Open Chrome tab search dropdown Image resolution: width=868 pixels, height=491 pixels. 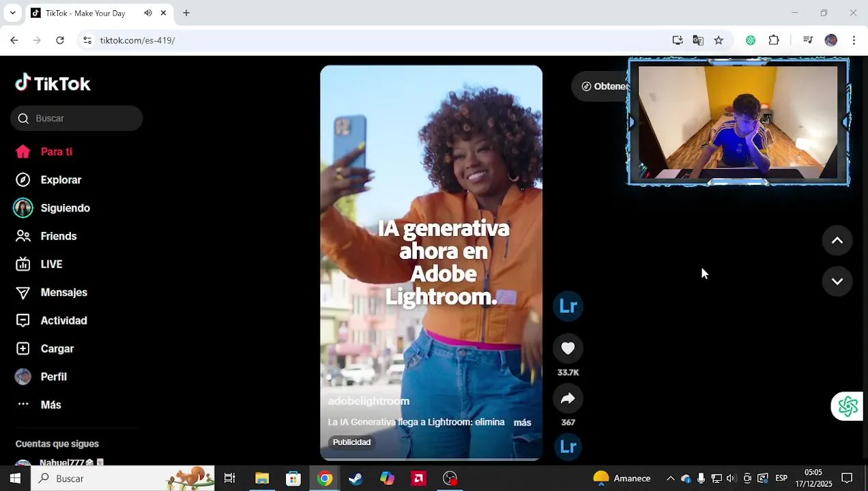click(x=12, y=13)
